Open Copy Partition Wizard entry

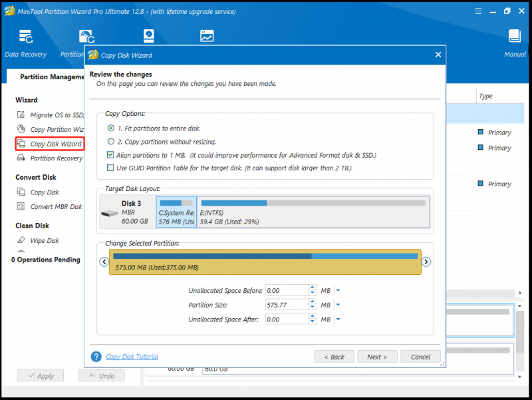(57, 129)
